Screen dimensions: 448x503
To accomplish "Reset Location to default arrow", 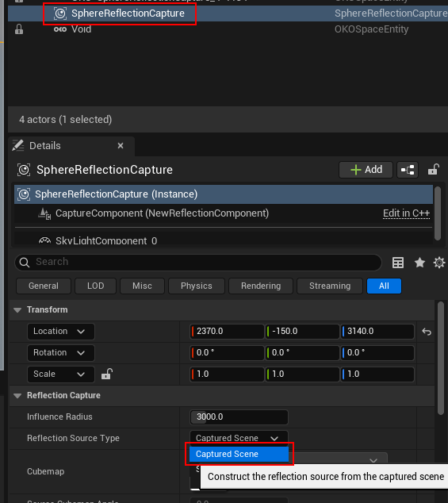I will [x=427, y=332].
